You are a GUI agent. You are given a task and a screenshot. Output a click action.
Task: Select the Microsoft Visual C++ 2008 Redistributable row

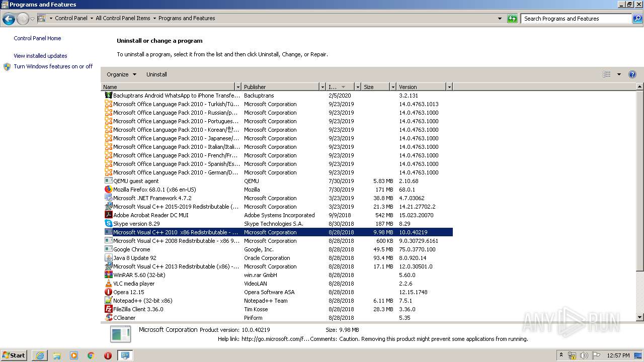(x=277, y=241)
